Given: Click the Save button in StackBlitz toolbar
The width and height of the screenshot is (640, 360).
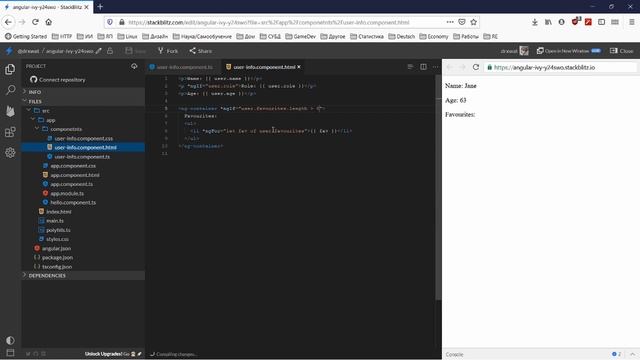Looking at the screenshot, I should coord(135,51).
